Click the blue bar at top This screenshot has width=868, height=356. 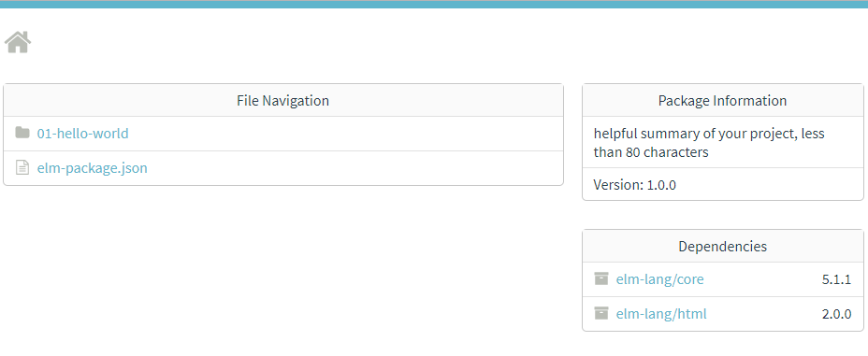coord(434,4)
